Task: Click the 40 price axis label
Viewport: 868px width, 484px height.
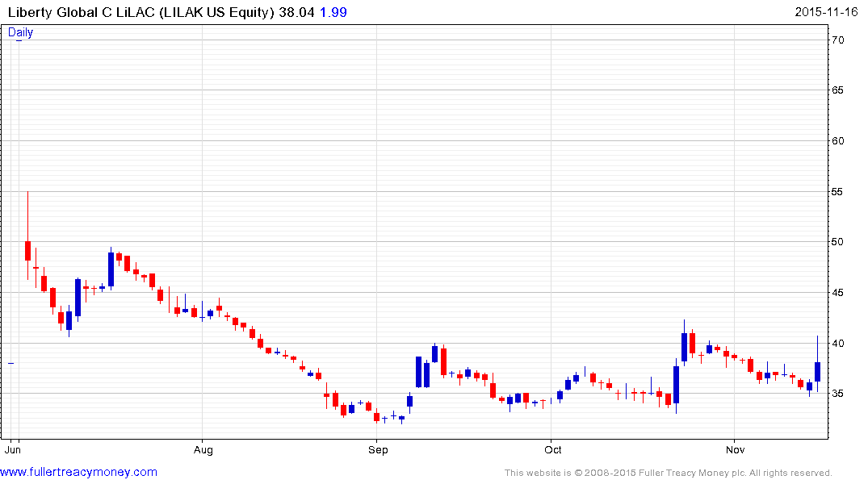Action: point(837,344)
